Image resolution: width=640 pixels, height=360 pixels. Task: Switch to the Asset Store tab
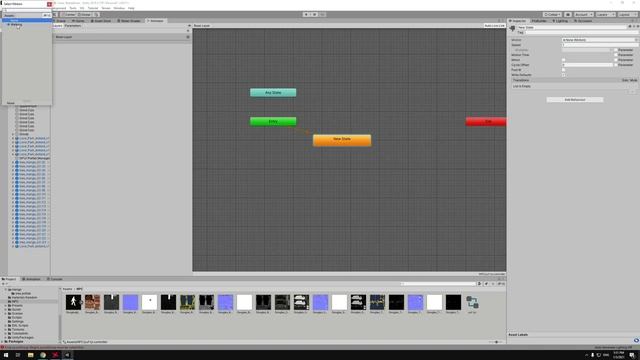coord(101,21)
